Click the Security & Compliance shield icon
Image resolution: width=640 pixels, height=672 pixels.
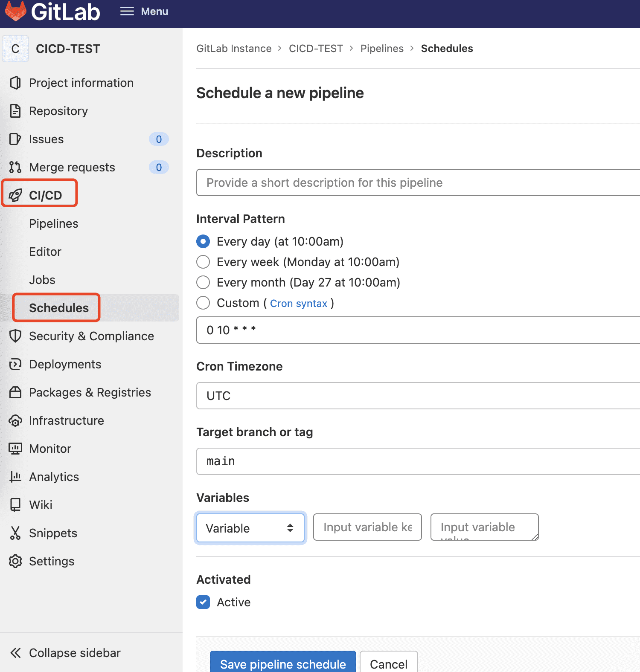point(15,336)
